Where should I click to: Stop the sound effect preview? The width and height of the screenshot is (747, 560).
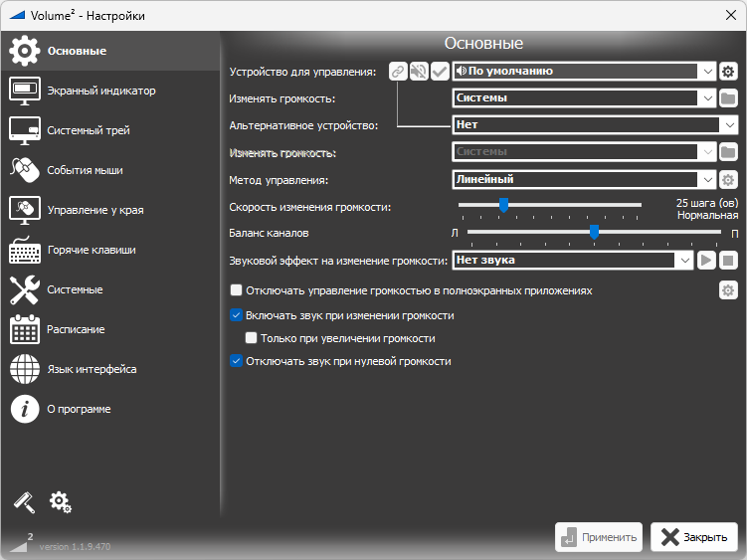(728, 260)
